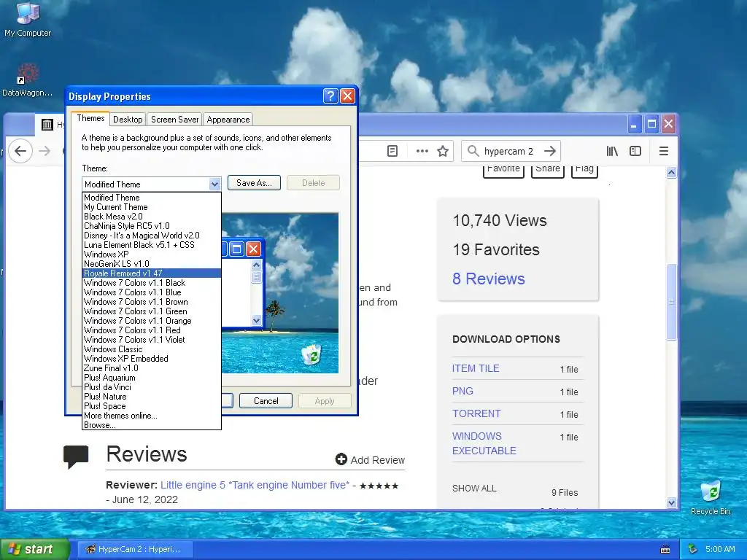The width and height of the screenshot is (747, 560).
Task: Bookmark this page with the star
Action: coord(443,151)
